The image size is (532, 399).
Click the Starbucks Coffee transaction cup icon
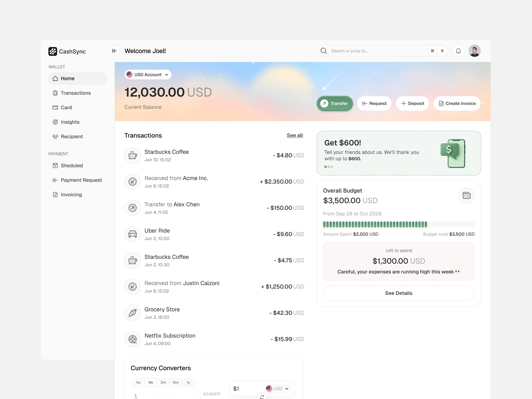coord(132,155)
